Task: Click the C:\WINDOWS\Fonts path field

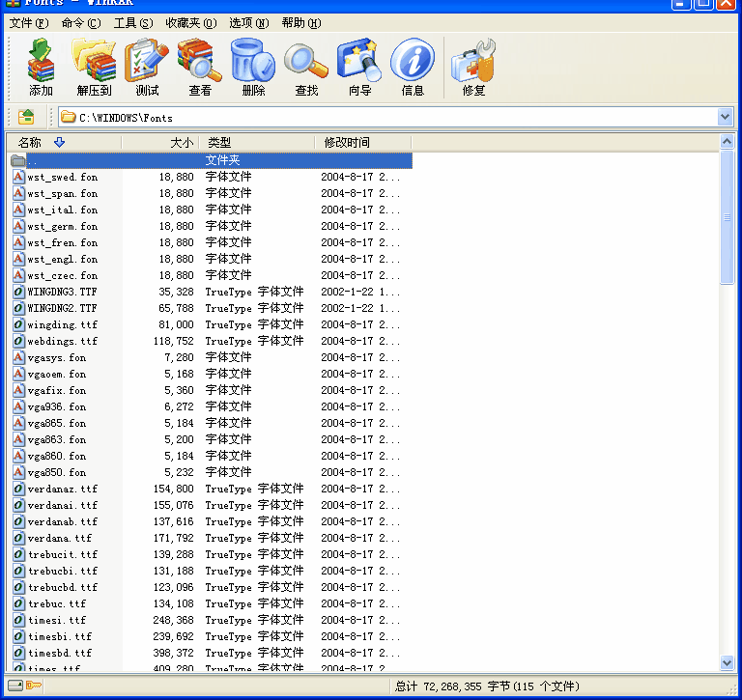Action: [388, 117]
